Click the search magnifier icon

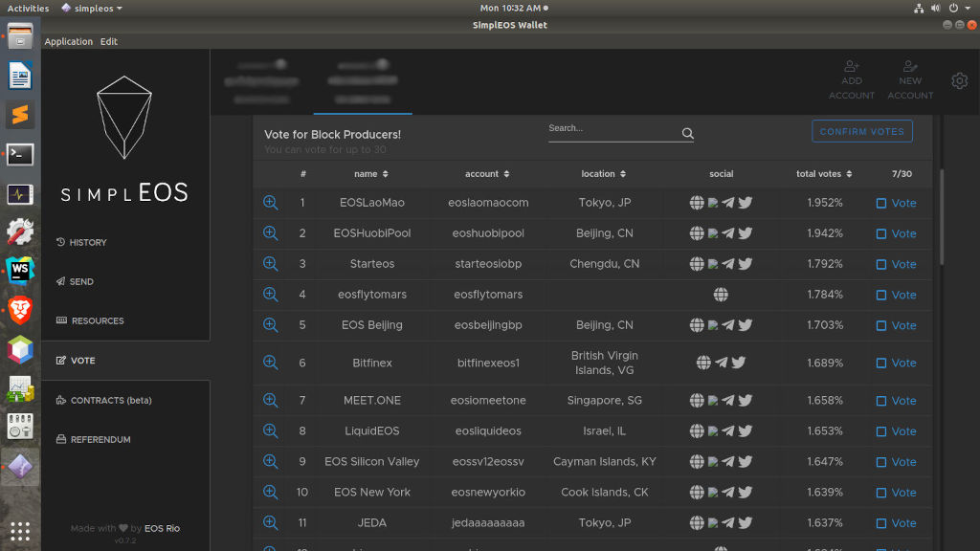pos(687,134)
